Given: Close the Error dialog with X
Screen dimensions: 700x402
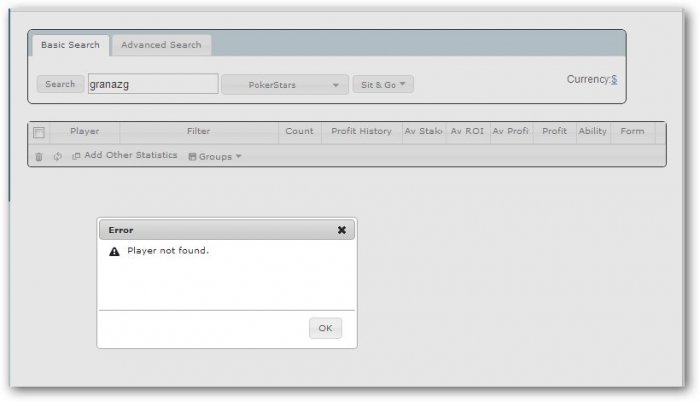Looking at the screenshot, I should coord(342,230).
